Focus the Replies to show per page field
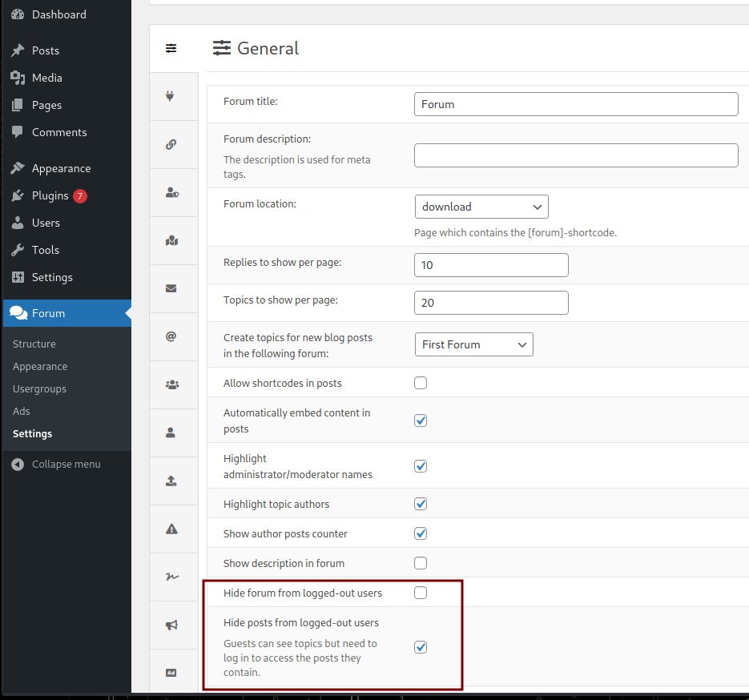Viewport: 749px width, 700px height. 490,265
